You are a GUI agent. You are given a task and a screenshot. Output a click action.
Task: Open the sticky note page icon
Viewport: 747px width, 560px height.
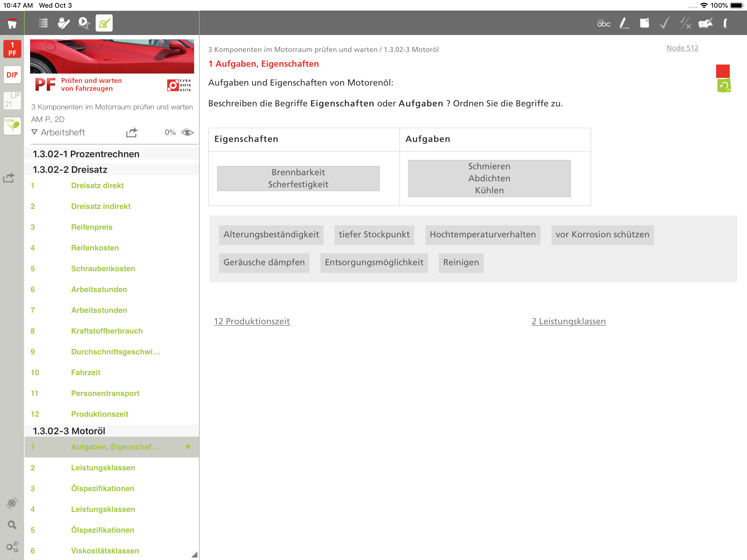(x=644, y=23)
